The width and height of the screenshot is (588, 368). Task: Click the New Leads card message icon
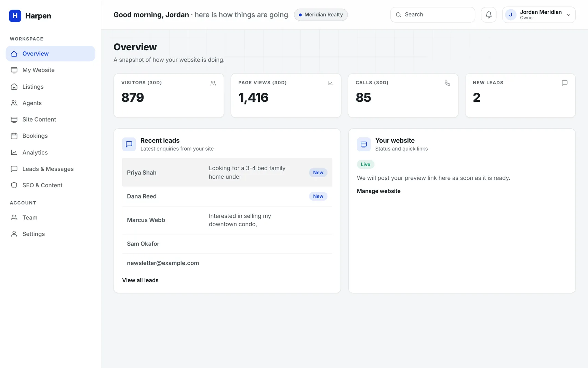pos(564,83)
